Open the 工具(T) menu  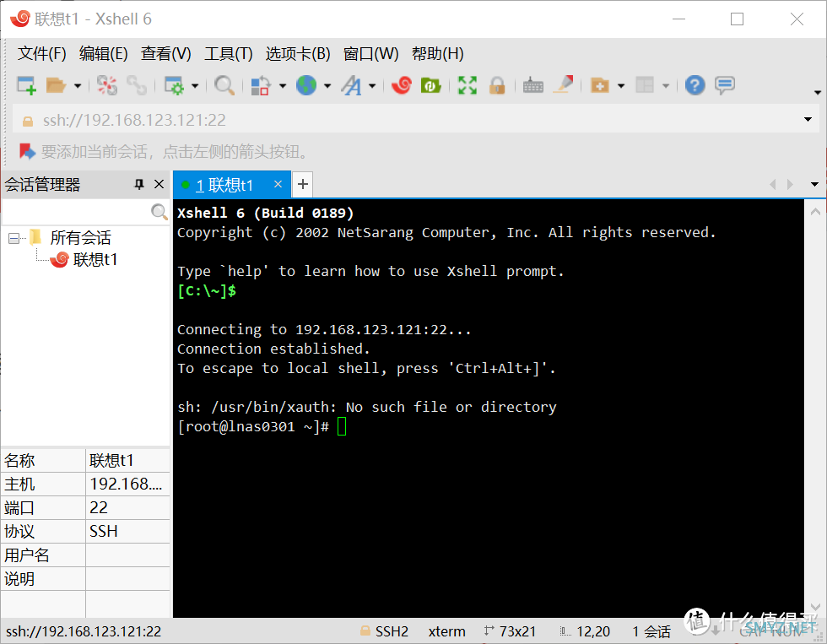click(x=229, y=53)
